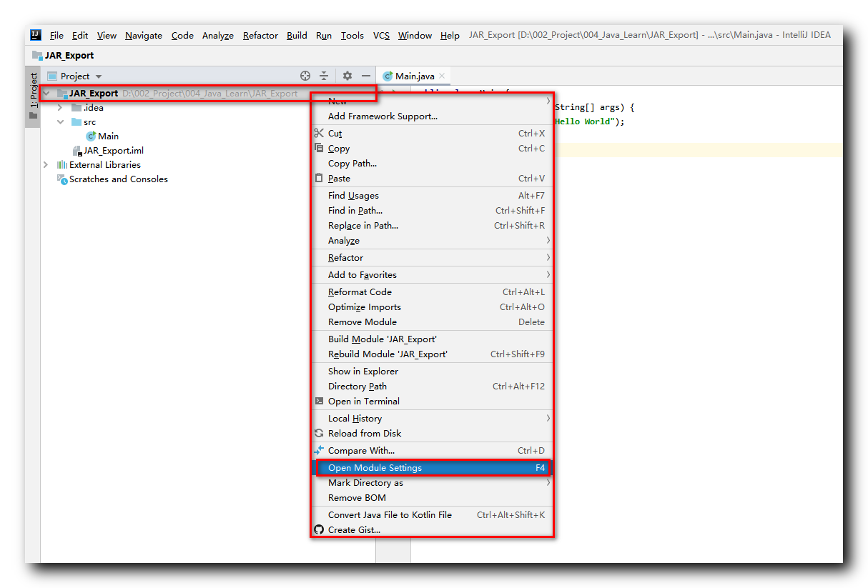Choose Replace in Path
868x588 pixels.
click(432, 225)
